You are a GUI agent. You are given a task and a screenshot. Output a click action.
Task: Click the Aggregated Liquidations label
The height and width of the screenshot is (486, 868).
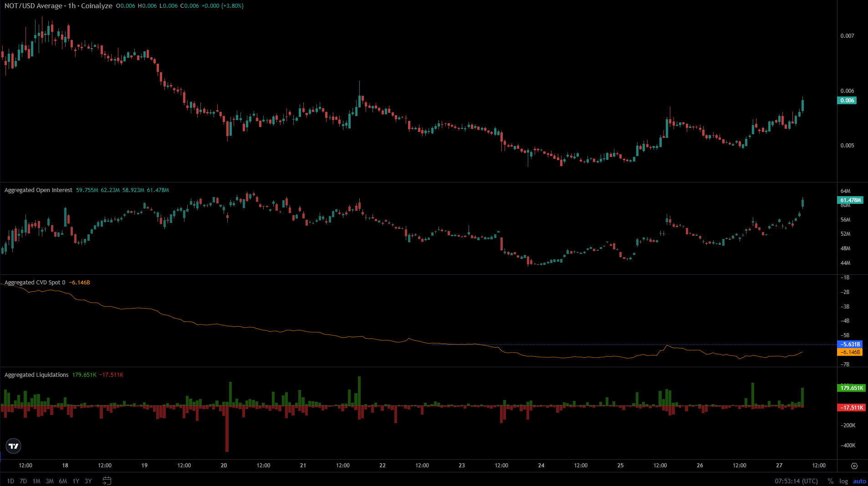[x=36, y=375]
